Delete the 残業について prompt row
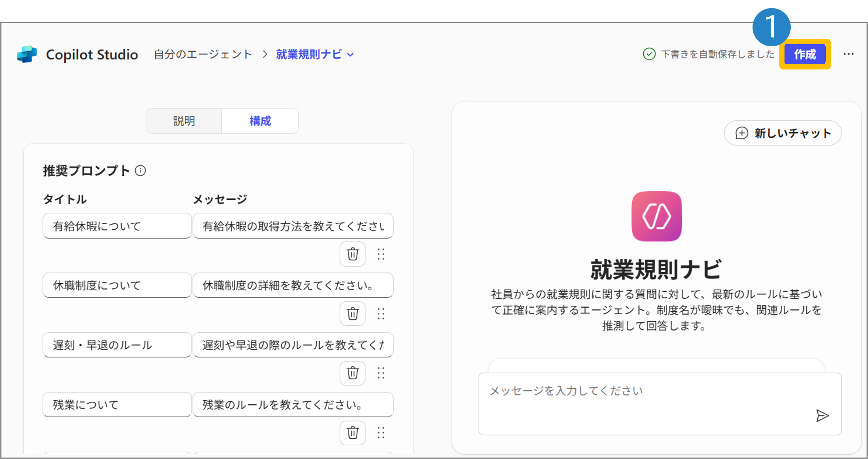The image size is (868, 459). (352, 433)
